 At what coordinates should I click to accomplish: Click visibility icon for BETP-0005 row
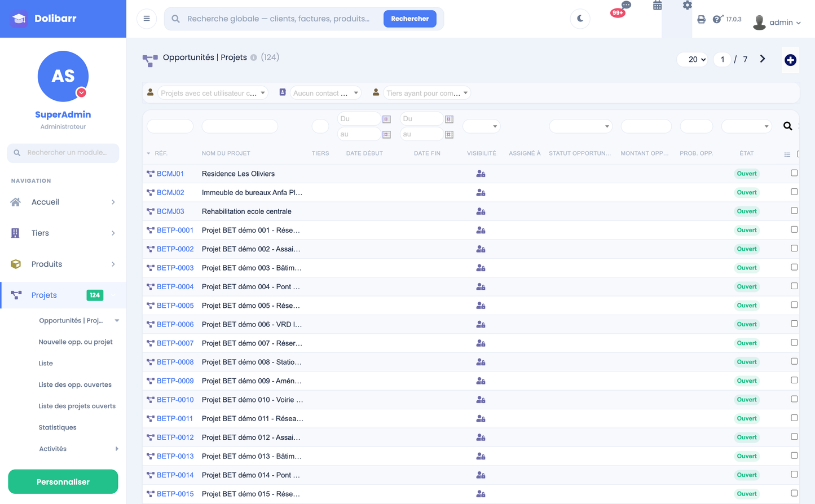pos(481,306)
